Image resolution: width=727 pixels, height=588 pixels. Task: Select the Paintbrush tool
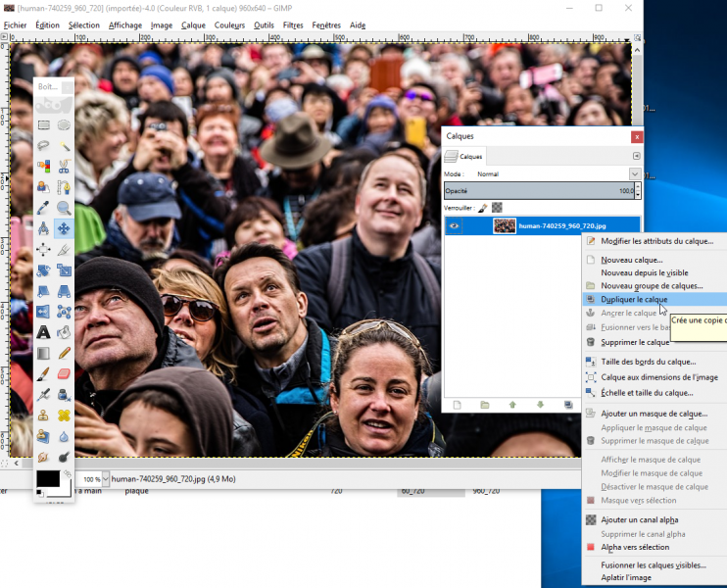[43, 373]
